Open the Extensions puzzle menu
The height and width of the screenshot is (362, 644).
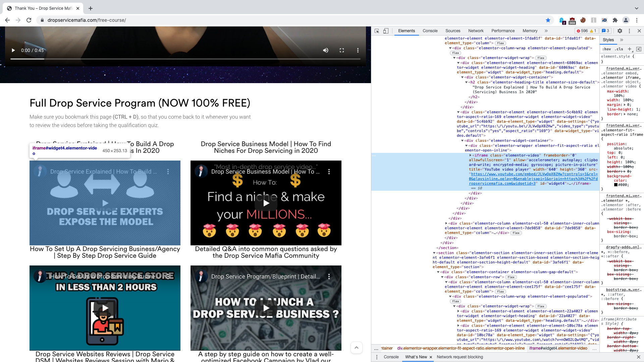coord(615,20)
